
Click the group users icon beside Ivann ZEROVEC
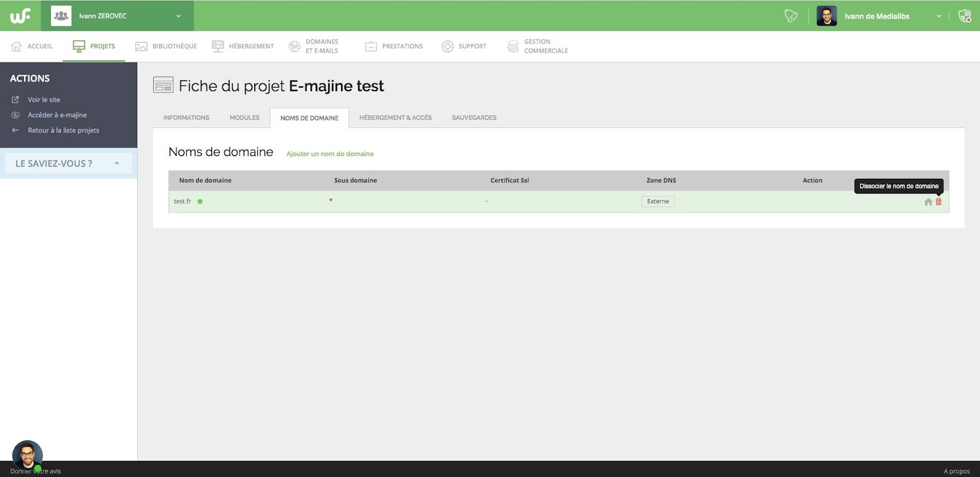tap(61, 16)
